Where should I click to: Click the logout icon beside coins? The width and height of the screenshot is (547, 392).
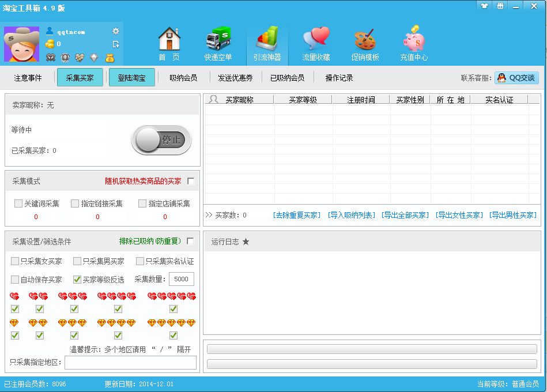tap(116, 44)
